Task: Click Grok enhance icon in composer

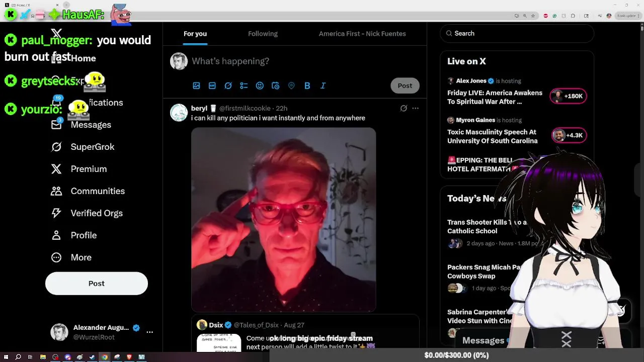Action: pos(228,85)
